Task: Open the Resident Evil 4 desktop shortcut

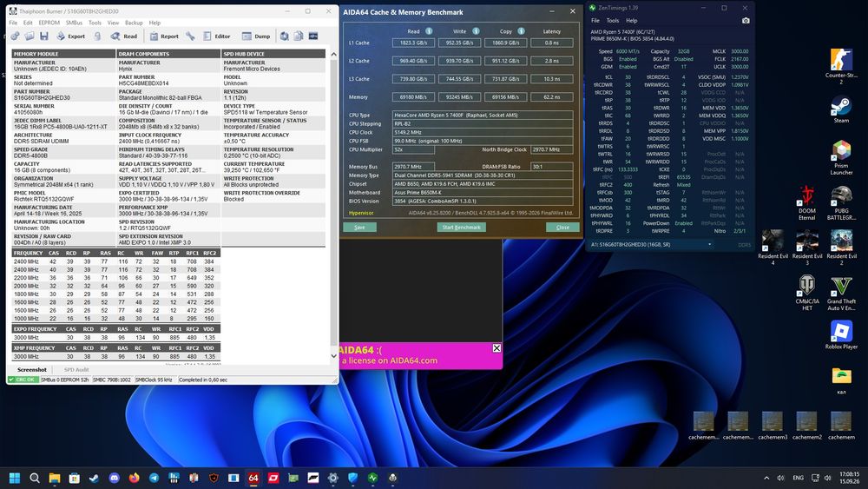Action: (773, 247)
